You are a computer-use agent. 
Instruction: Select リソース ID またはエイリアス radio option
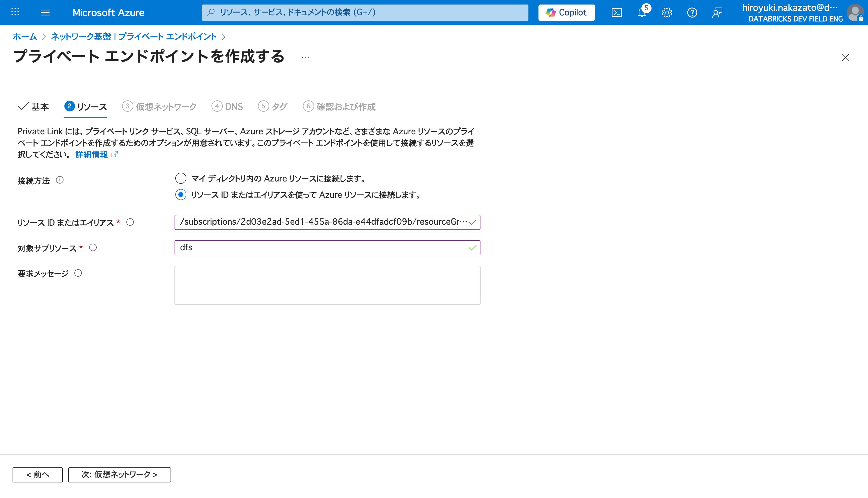pos(181,195)
